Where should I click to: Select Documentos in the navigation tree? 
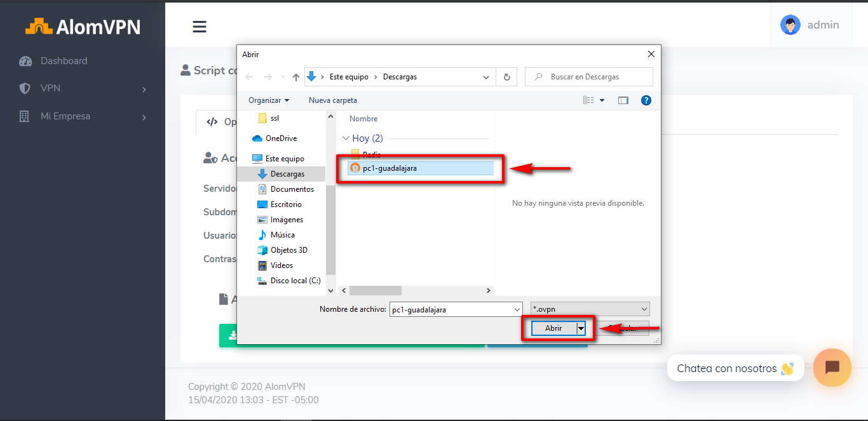292,189
